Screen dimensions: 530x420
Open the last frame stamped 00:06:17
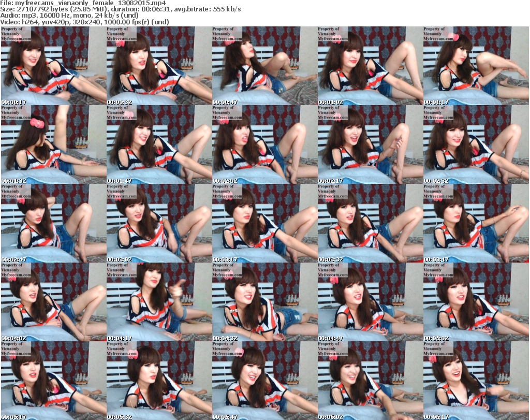click(x=476, y=381)
